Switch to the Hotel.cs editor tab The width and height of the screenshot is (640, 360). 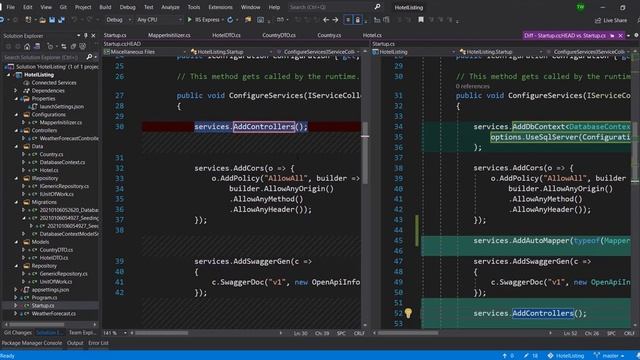click(x=372, y=36)
